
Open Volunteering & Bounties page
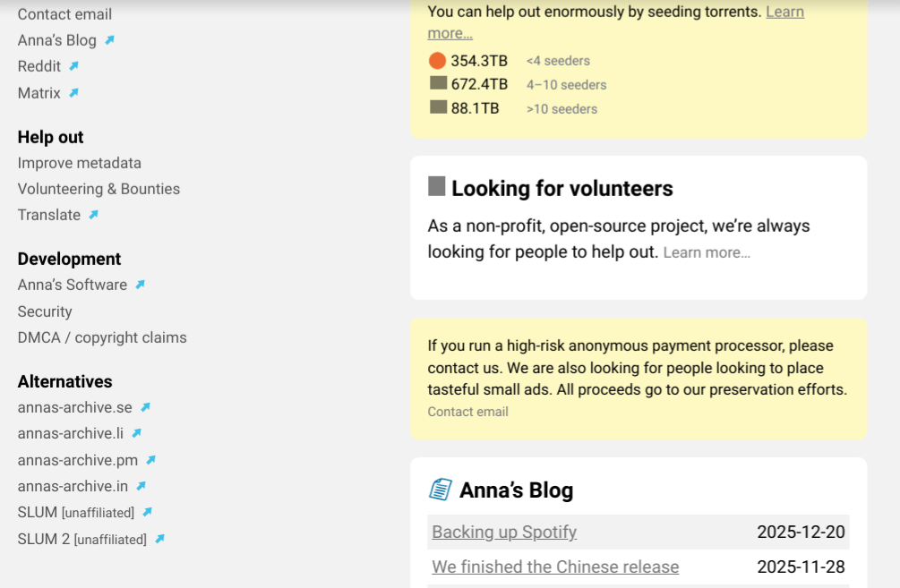(99, 189)
